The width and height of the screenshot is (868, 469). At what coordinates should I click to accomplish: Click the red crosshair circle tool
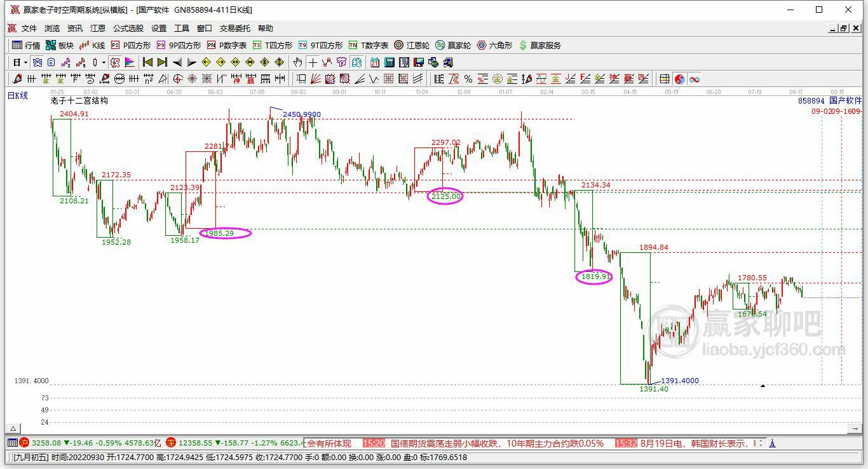177,79
